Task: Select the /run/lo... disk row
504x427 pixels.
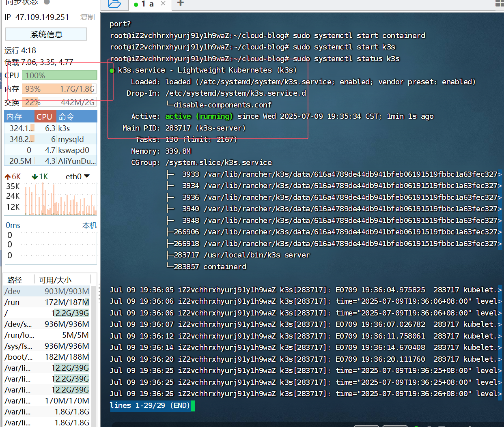Action: pos(47,335)
